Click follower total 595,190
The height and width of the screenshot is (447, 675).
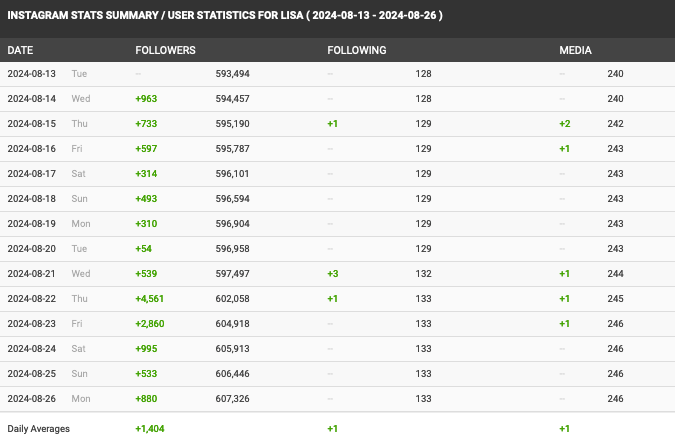(232, 124)
